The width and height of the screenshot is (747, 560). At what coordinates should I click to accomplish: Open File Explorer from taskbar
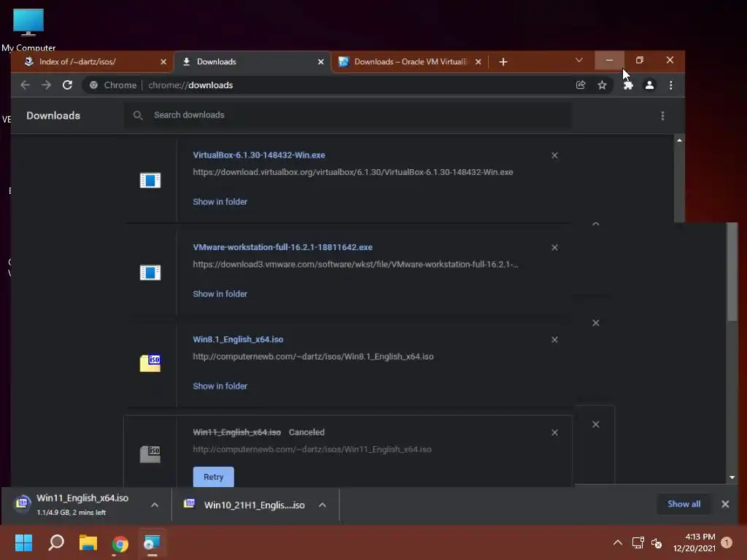pos(88,542)
